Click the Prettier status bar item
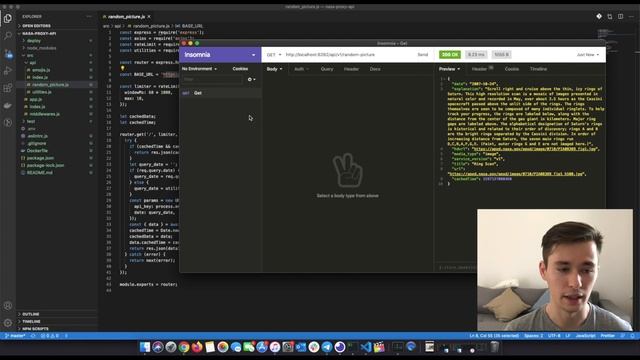The height and width of the screenshot is (360, 640). point(607,336)
